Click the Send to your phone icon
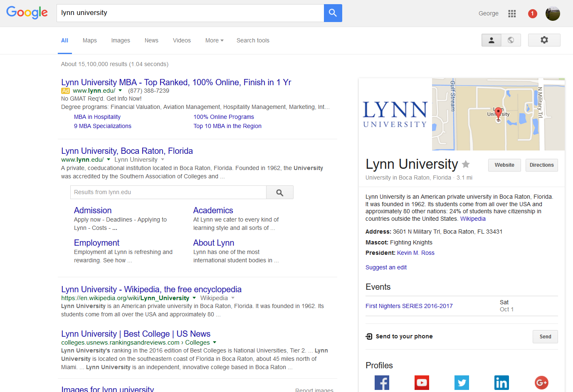The image size is (573, 392). [x=369, y=336]
